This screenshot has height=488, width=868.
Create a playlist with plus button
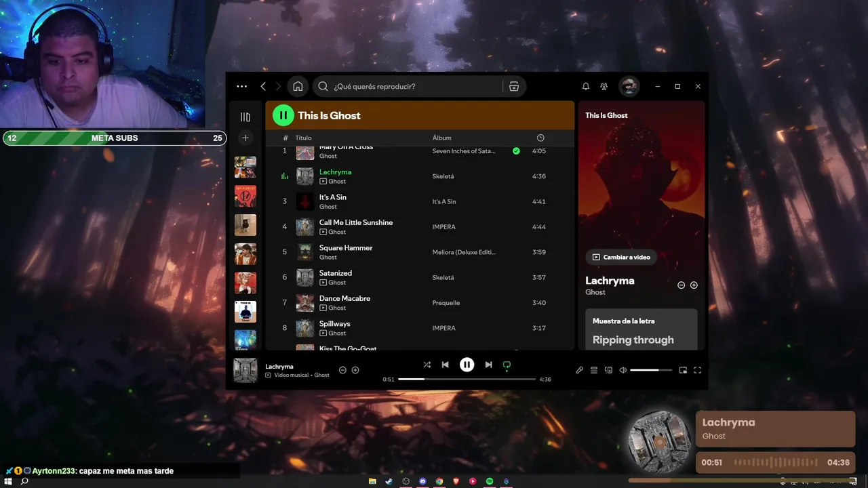(x=245, y=138)
